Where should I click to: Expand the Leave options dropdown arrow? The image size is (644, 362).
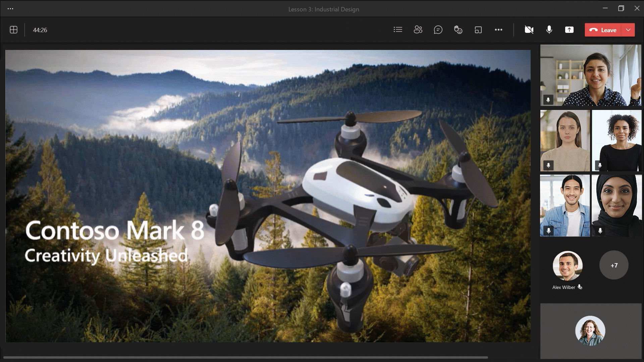[628, 30]
